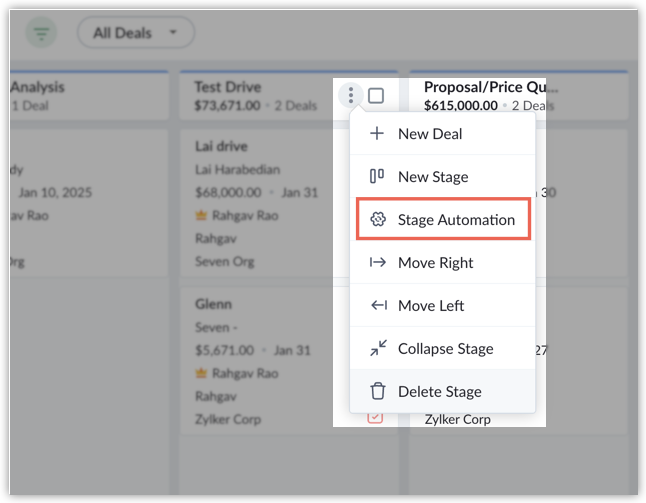Click the trash icon for Delete Stage

coord(377,391)
